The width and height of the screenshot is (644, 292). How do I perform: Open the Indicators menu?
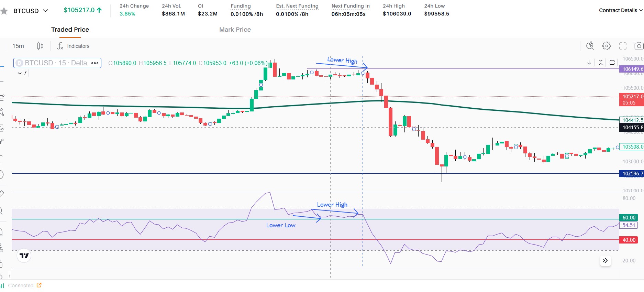(x=73, y=46)
